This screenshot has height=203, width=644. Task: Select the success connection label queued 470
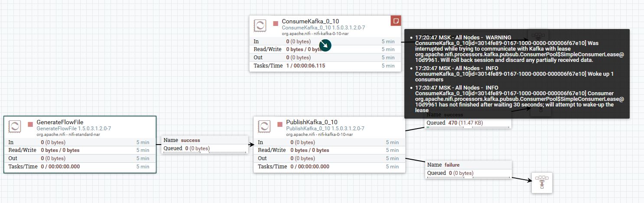468,119
